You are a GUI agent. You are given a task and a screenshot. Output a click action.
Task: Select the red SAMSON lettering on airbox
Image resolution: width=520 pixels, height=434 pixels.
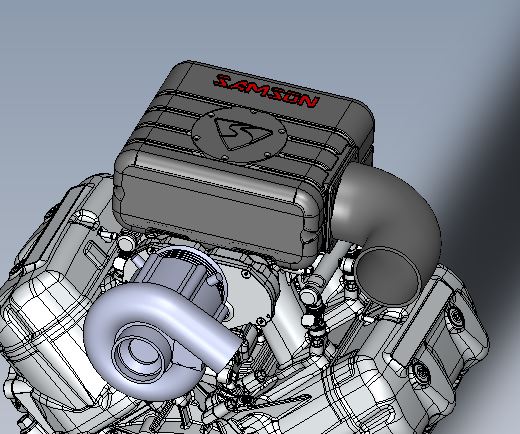[266, 91]
